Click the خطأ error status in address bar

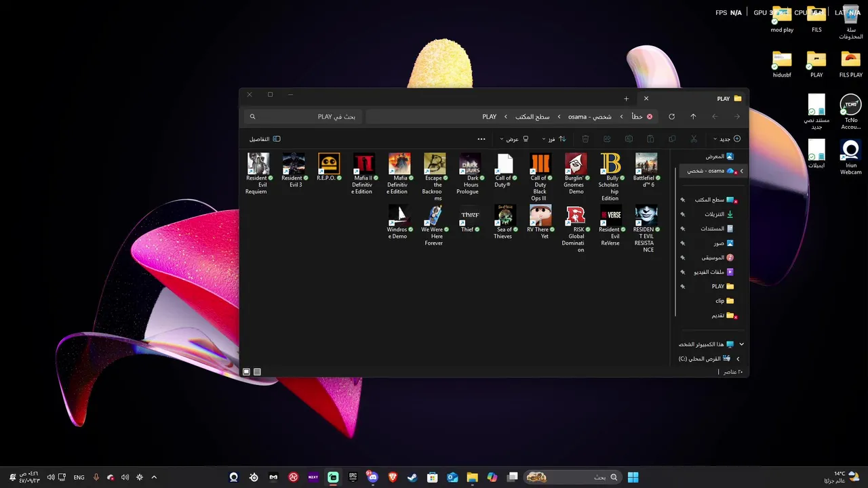642,117
